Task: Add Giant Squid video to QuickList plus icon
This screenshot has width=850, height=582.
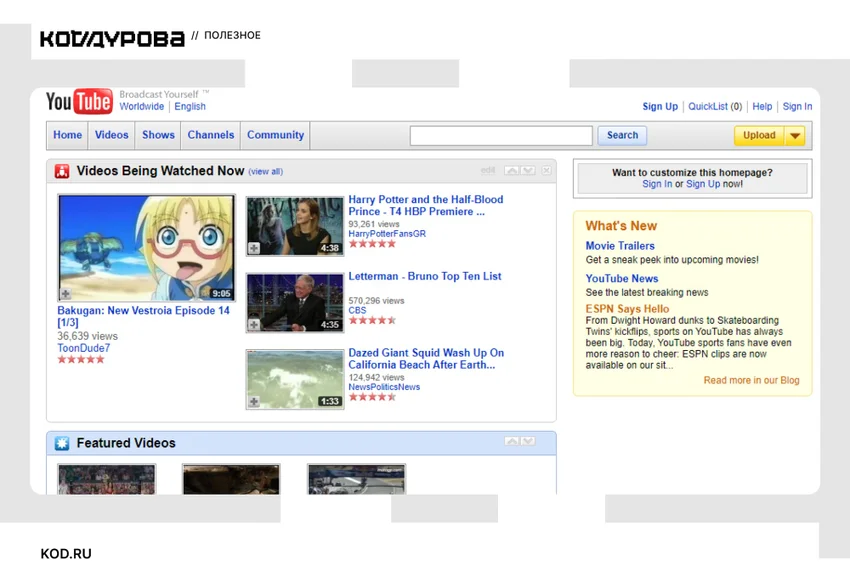Action: [254, 402]
